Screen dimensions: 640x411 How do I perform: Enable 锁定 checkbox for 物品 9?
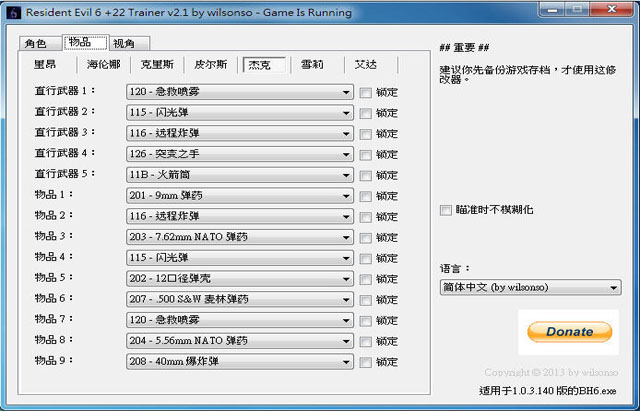pos(365,362)
